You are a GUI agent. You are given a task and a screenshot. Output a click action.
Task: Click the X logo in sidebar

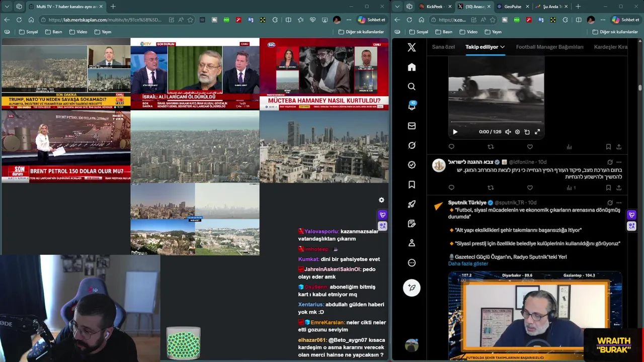click(x=412, y=47)
